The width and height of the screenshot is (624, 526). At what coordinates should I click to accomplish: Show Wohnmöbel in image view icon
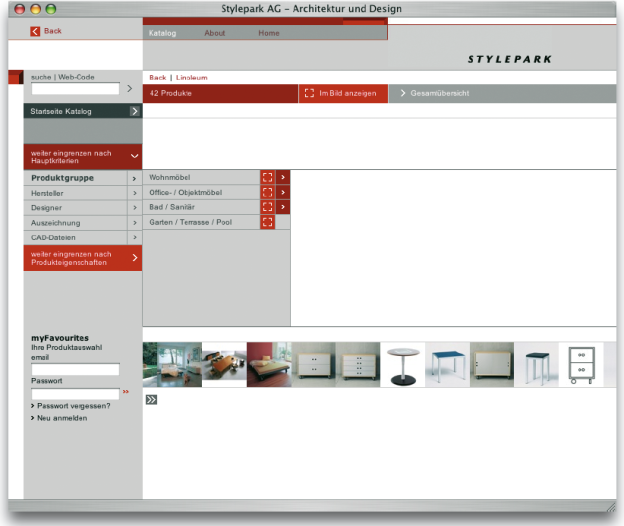point(268,177)
